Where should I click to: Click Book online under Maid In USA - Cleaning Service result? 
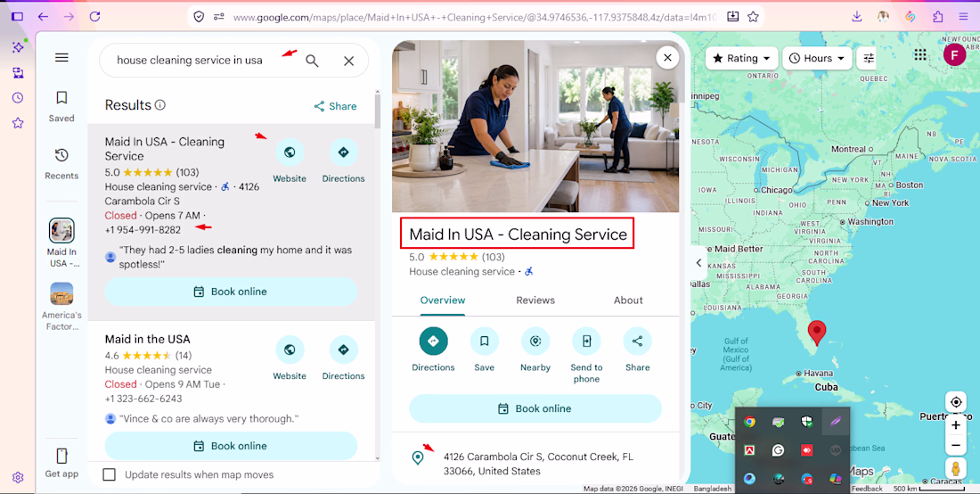(231, 292)
